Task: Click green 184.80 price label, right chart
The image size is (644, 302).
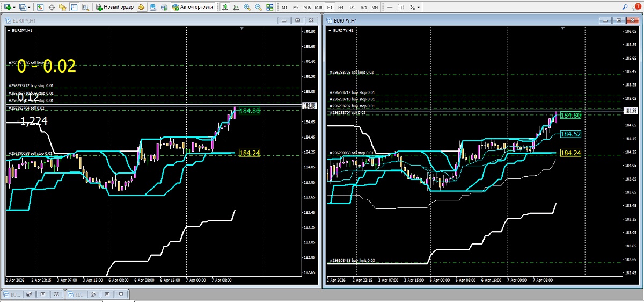Action: click(x=570, y=115)
